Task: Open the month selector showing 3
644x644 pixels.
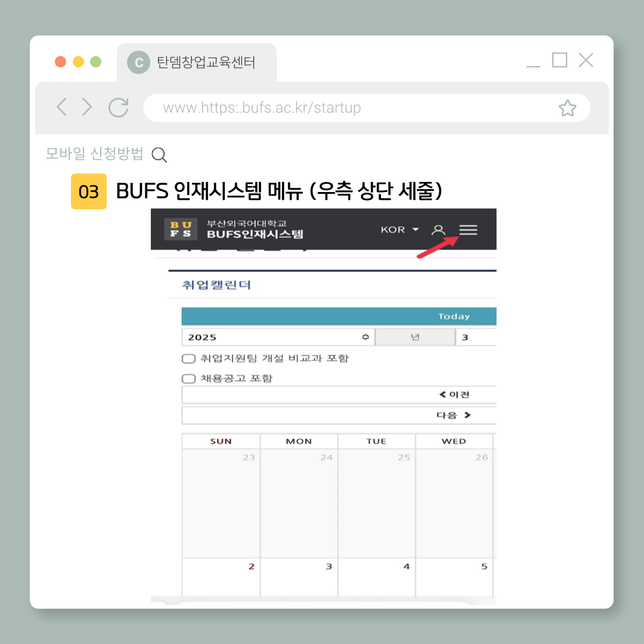Action: pos(475,338)
